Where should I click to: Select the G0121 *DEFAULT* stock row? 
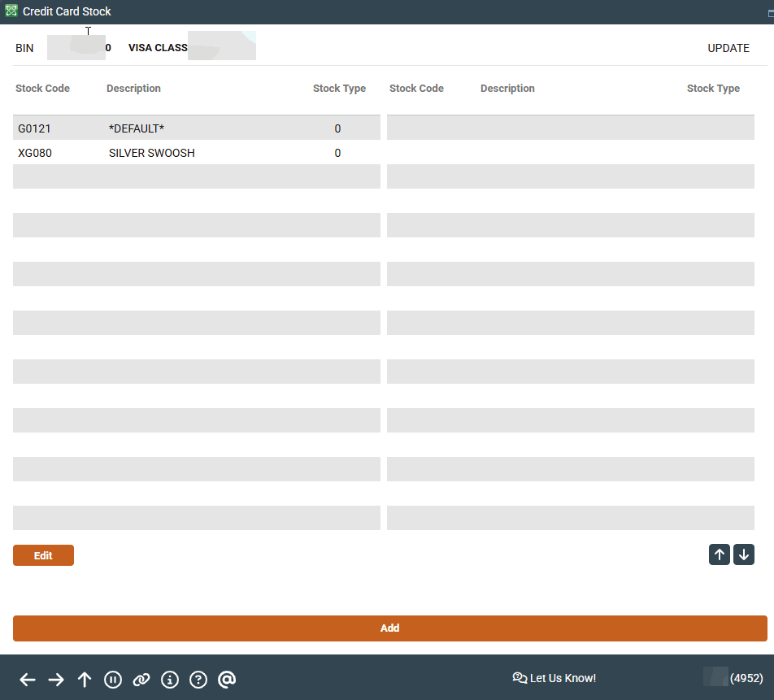196,128
